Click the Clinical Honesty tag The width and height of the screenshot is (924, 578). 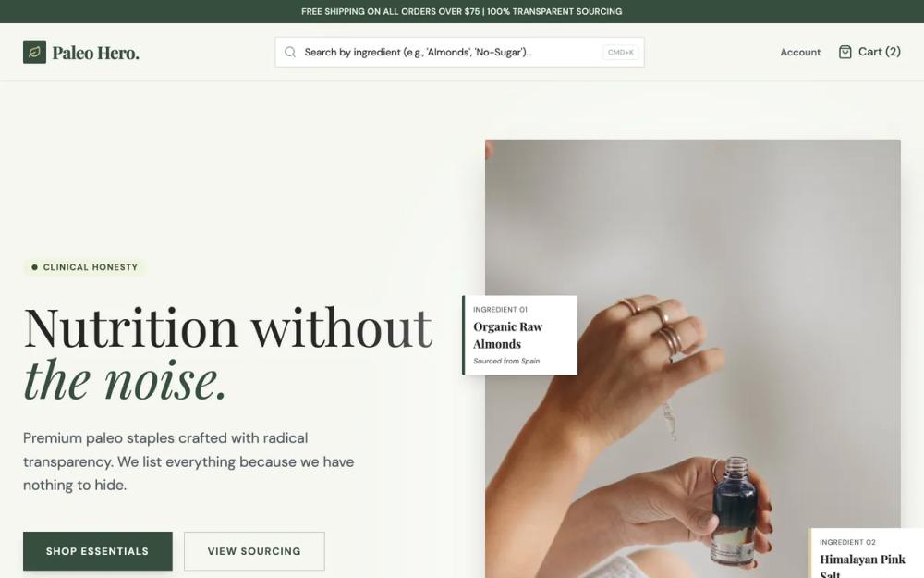tap(84, 267)
